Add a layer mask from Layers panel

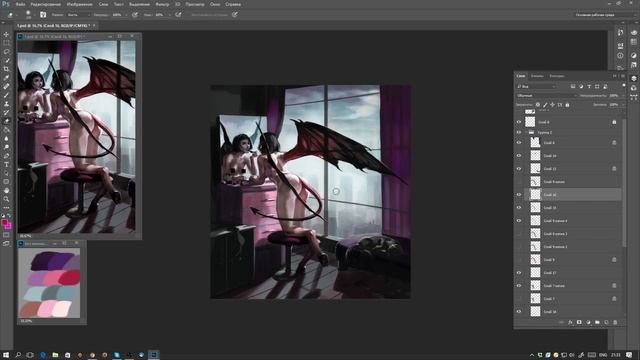point(579,322)
